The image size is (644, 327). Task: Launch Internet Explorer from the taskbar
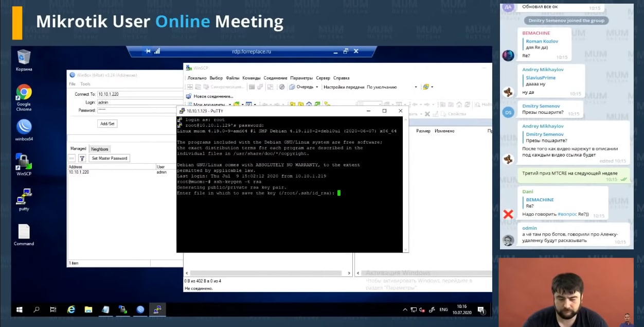[71, 309]
